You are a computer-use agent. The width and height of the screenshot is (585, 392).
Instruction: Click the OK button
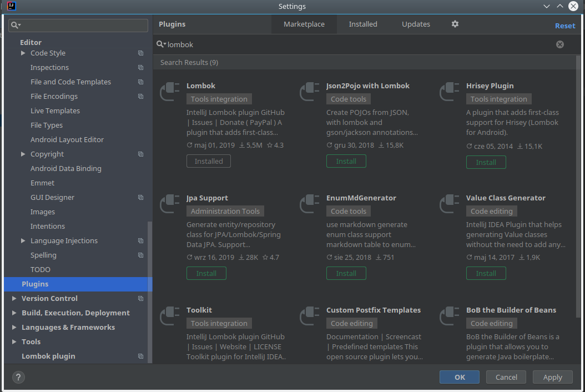459,377
